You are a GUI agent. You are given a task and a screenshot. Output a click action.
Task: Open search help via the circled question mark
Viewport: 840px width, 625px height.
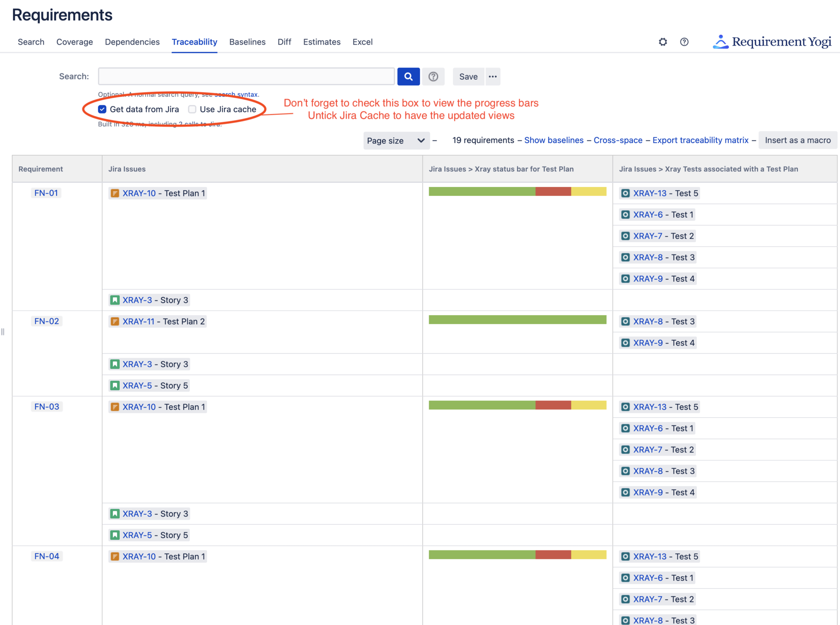coord(433,76)
